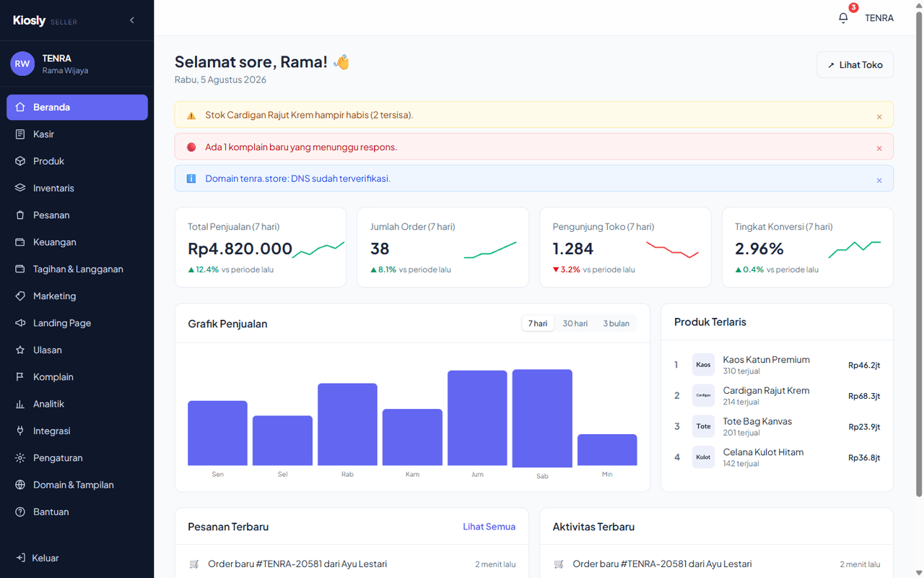
Task: Open the Lihat Toko button
Action: (855, 65)
